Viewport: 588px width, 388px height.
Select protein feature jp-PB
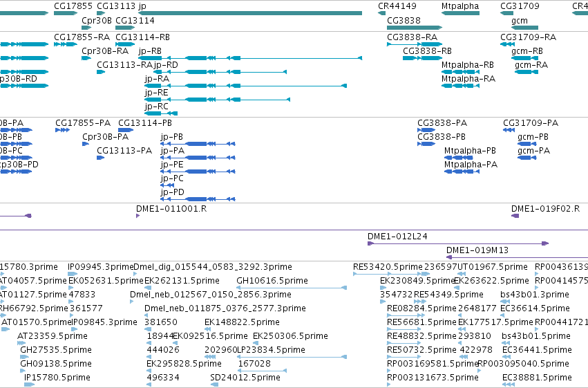click(x=198, y=144)
